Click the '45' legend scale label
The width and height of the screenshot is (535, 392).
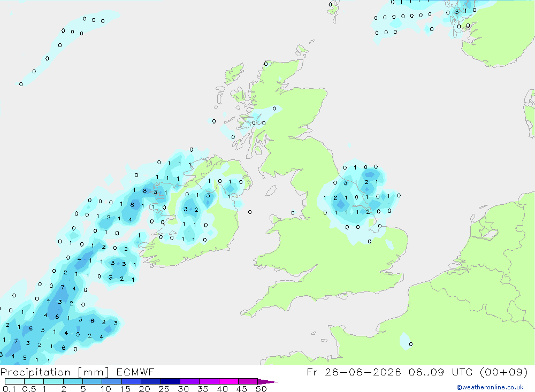click(x=242, y=389)
